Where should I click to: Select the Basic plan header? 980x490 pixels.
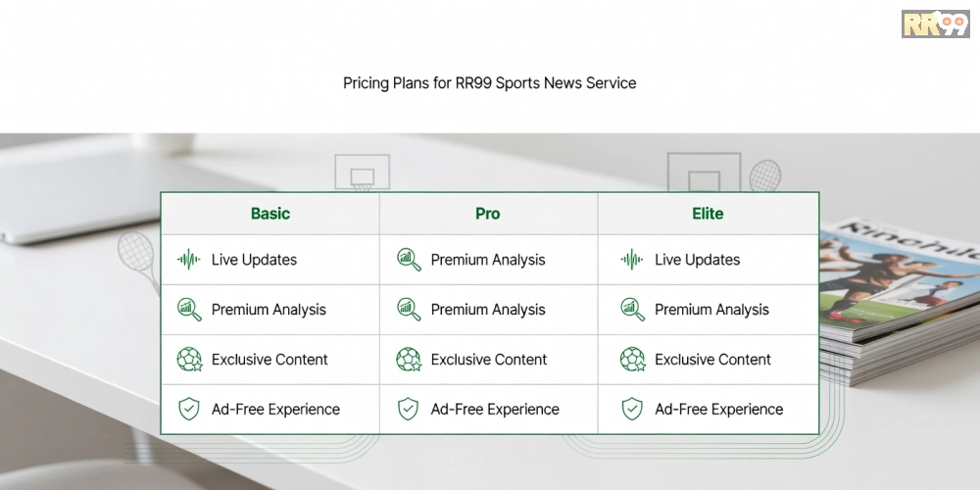pos(270,214)
